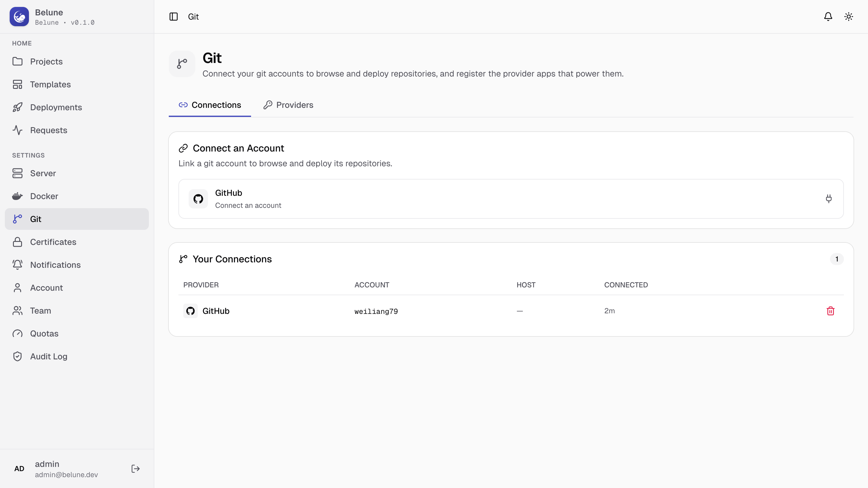868x488 pixels.
Task: Click GitHub logo in Connect an Account
Action: (198, 199)
